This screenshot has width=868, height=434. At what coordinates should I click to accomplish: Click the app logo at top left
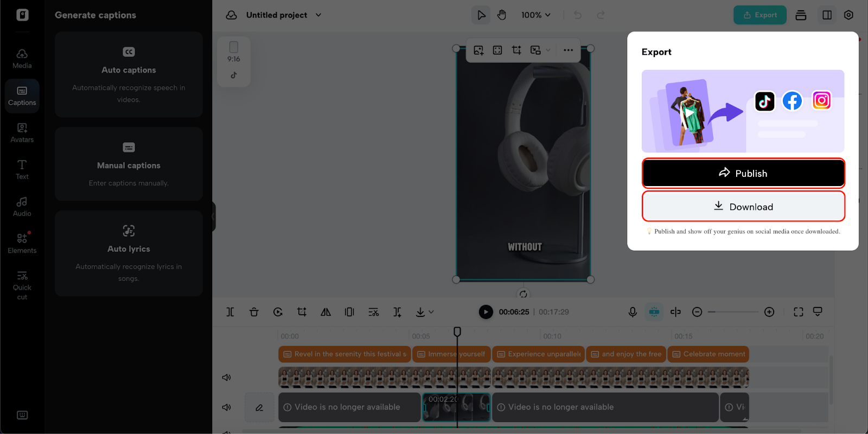[22, 15]
